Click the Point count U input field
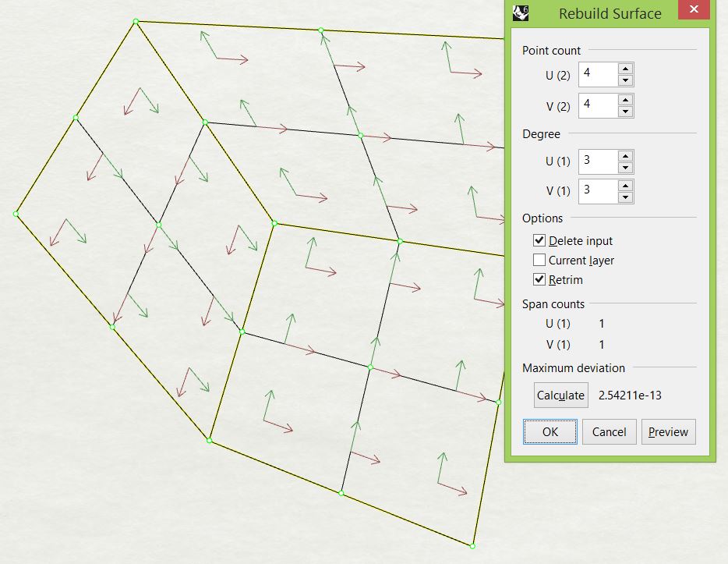 click(599, 74)
